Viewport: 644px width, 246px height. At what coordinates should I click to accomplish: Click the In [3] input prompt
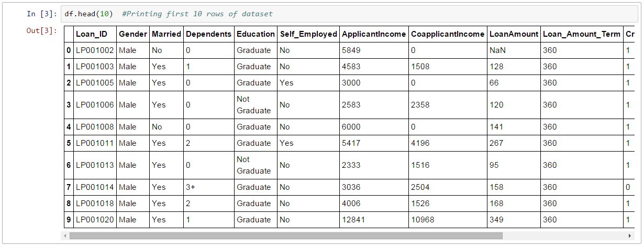click(x=41, y=14)
